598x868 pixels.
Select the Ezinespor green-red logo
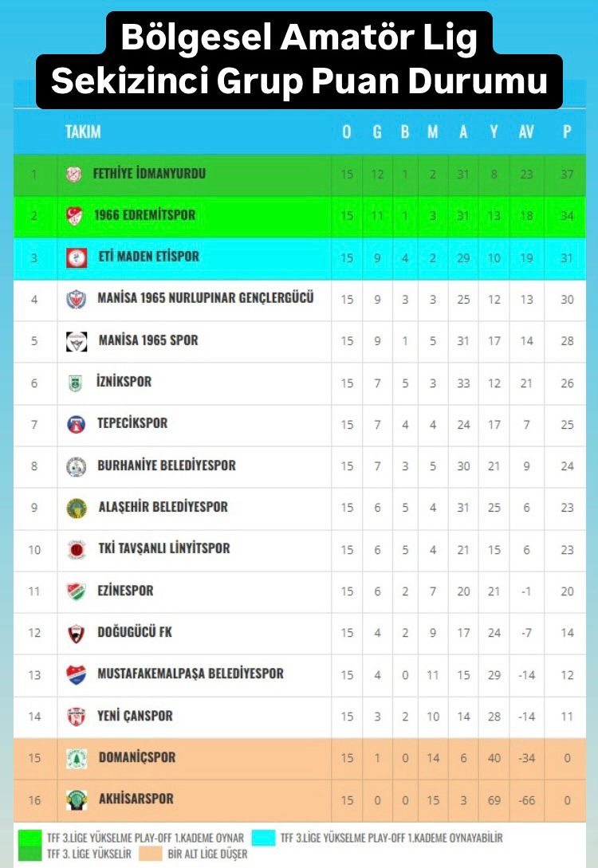coord(76,591)
